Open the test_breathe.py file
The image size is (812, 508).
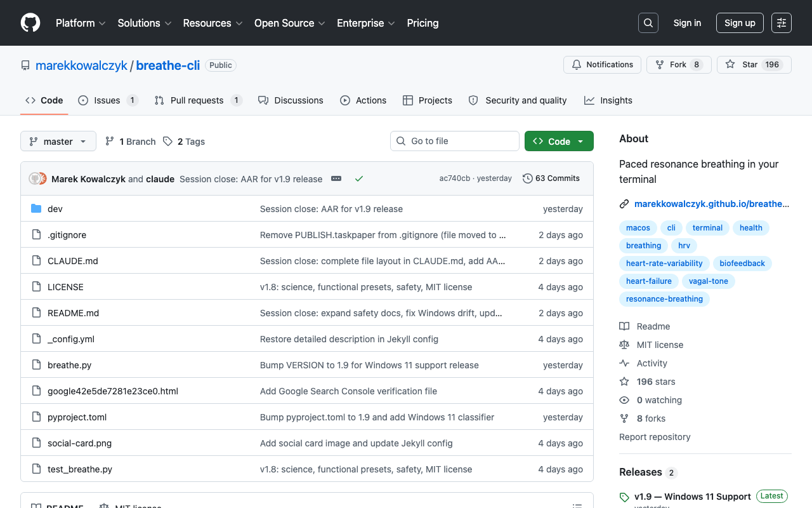pos(80,469)
